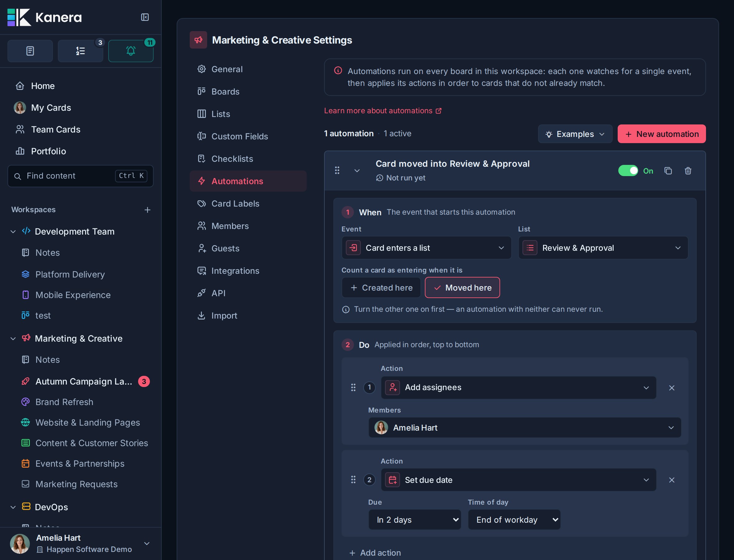
Task: Open the notifications bell button
Action: click(x=131, y=51)
